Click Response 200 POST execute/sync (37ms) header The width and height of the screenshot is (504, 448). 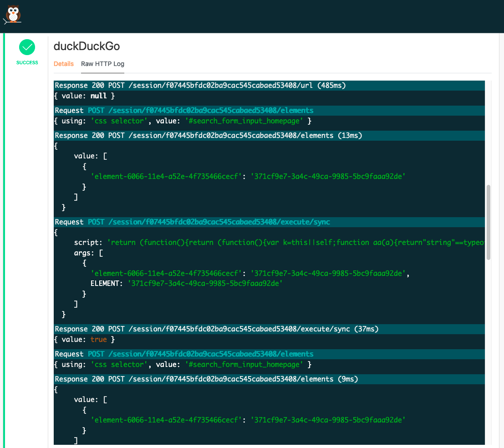tap(269, 329)
